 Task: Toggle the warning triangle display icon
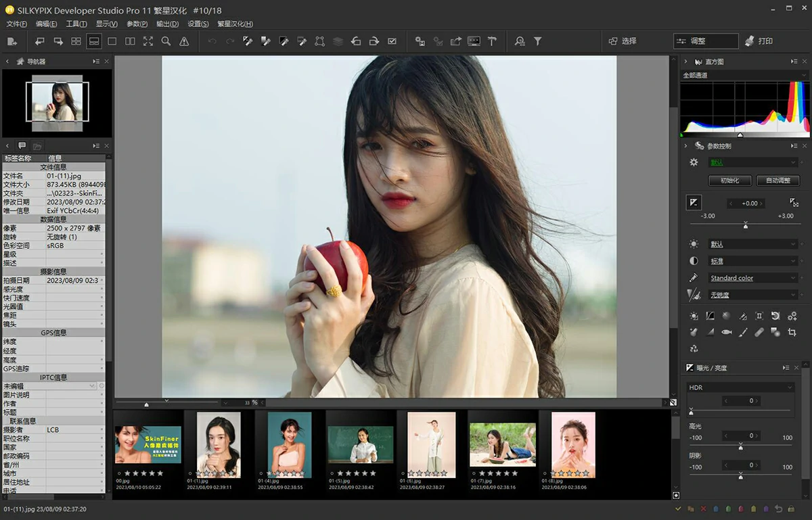pyautogui.click(x=184, y=41)
